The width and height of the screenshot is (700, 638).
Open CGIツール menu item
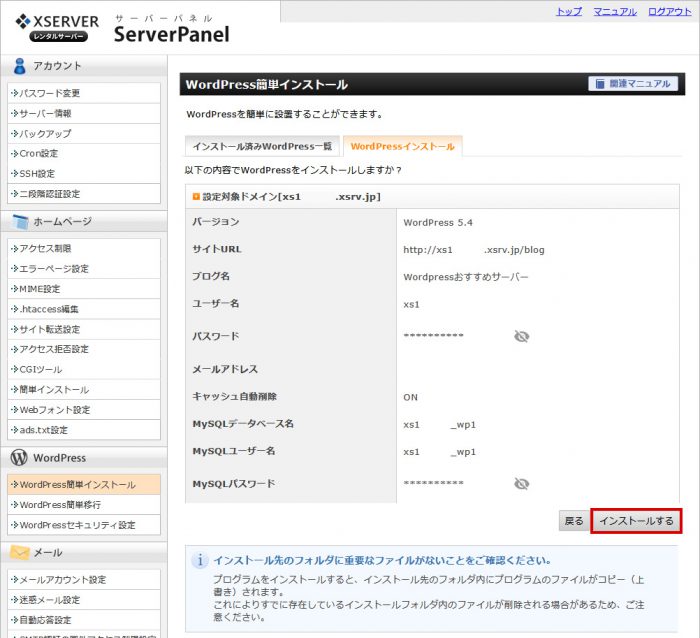(x=84, y=369)
